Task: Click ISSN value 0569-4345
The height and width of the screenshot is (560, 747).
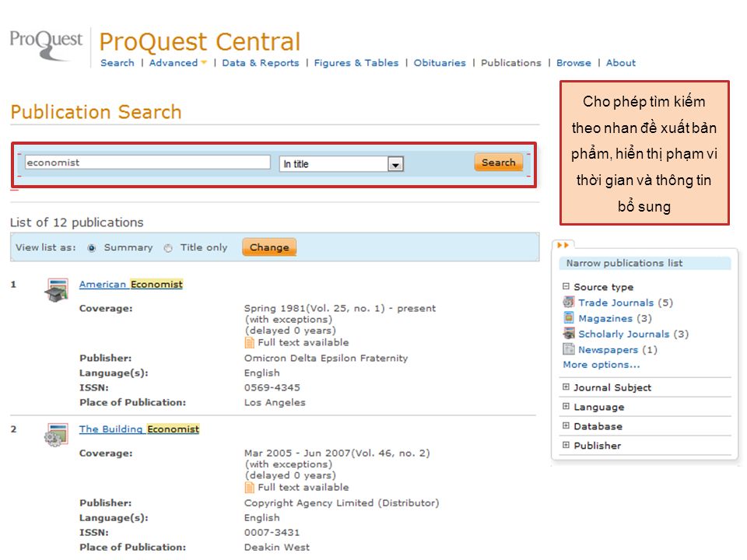Action: point(272,387)
